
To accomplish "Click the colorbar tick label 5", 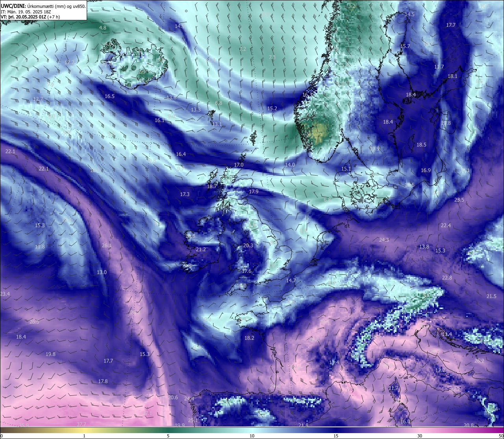I will [168, 436].
